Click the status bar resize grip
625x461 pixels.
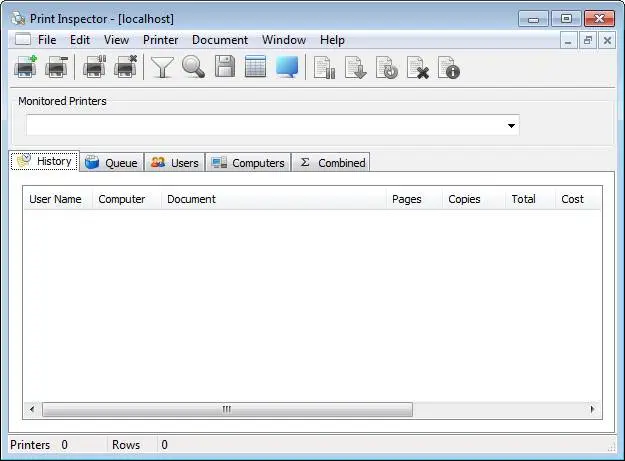tap(611, 447)
